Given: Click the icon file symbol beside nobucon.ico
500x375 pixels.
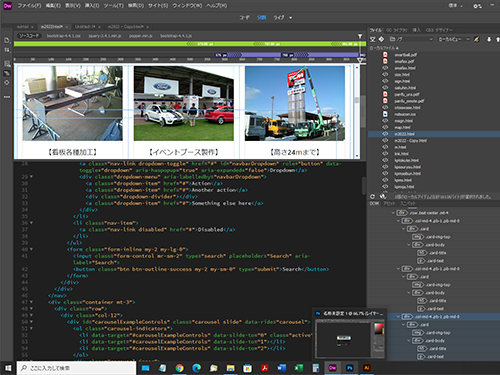Looking at the screenshot, I should tap(385, 114).
